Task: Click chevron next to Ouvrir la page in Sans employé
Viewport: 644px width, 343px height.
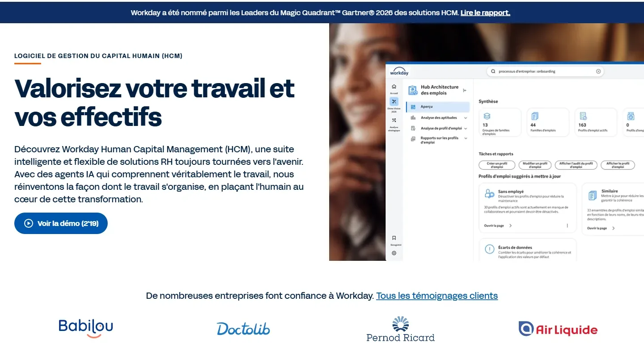Action: [511, 226]
